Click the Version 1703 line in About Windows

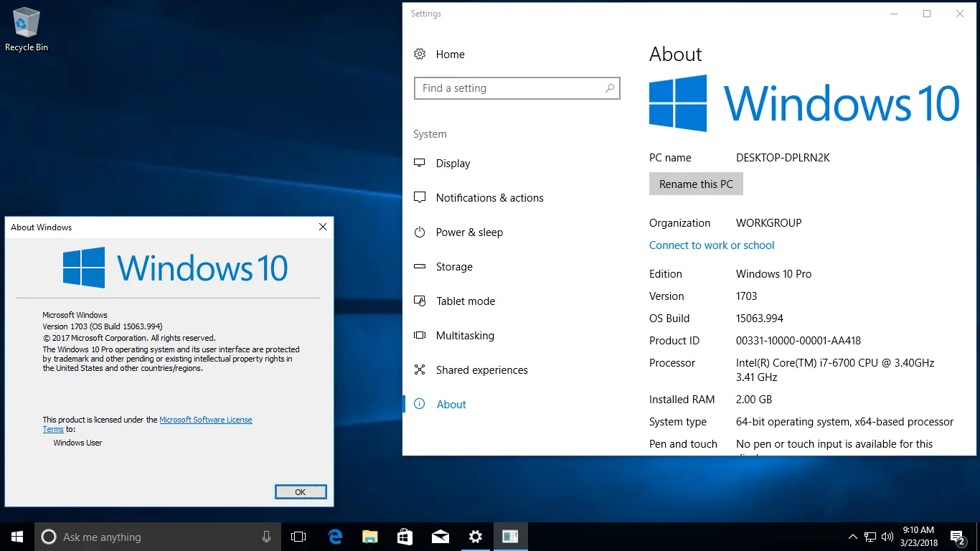[103, 326]
